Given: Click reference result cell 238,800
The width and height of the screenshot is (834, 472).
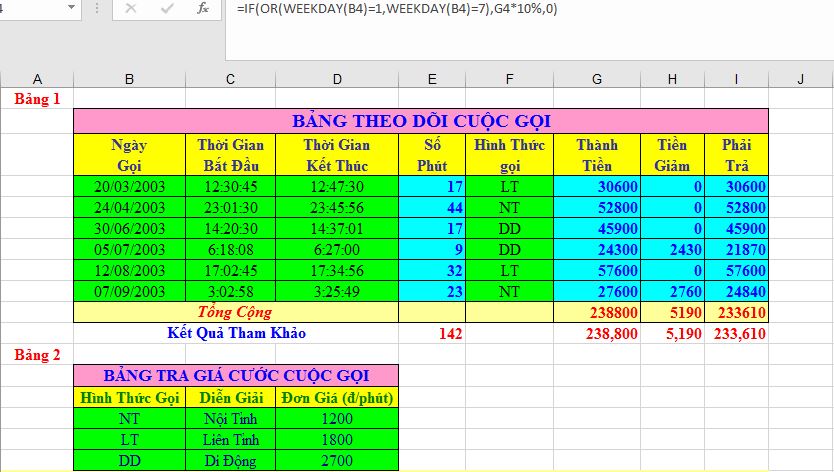Looking at the screenshot, I should pos(597,334).
